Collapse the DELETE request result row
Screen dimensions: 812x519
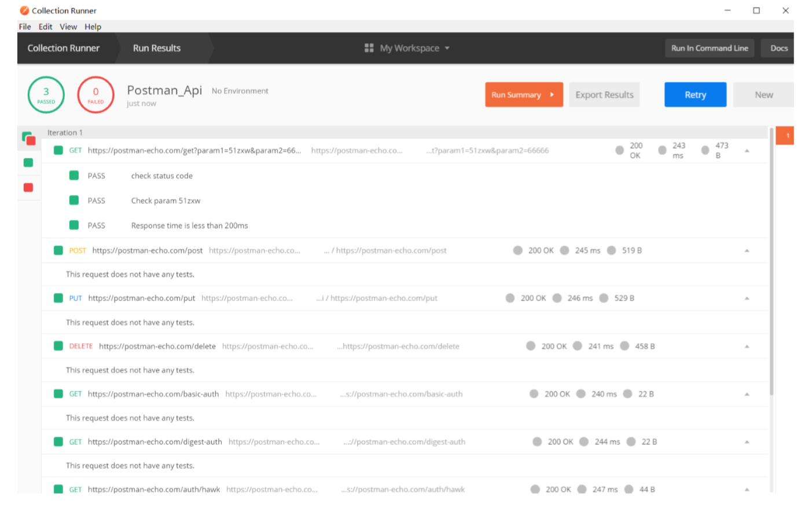click(747, 346)
